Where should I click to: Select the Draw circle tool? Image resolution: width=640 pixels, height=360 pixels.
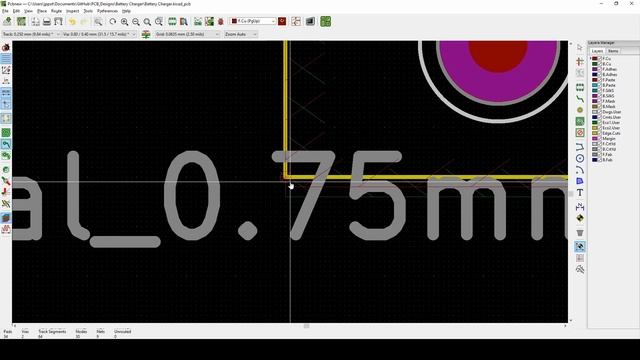580,158
